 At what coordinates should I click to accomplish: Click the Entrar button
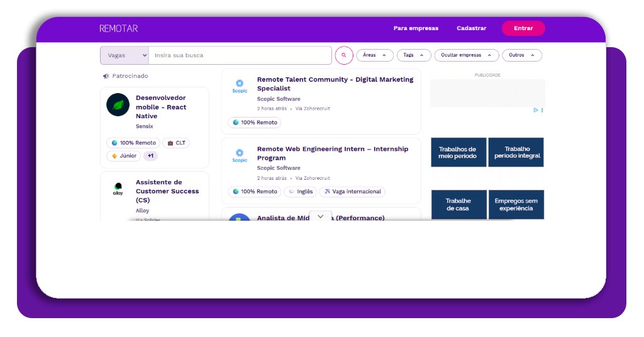(x=523, y=28)
